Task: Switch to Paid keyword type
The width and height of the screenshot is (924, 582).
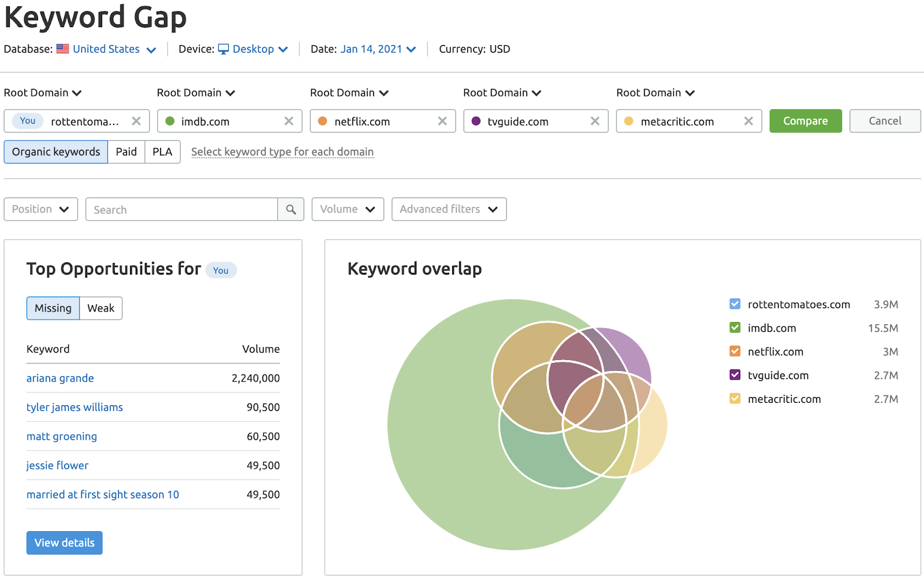Action: tap(126, 151)
